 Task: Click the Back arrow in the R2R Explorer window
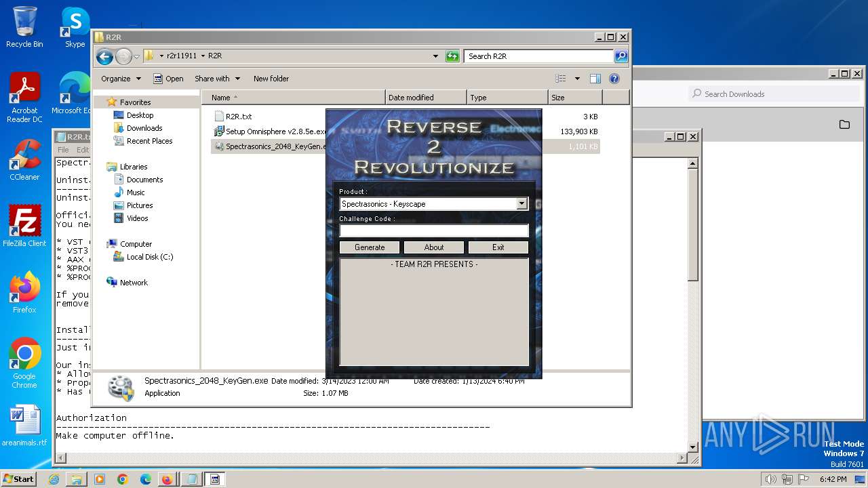click(104, 56)
